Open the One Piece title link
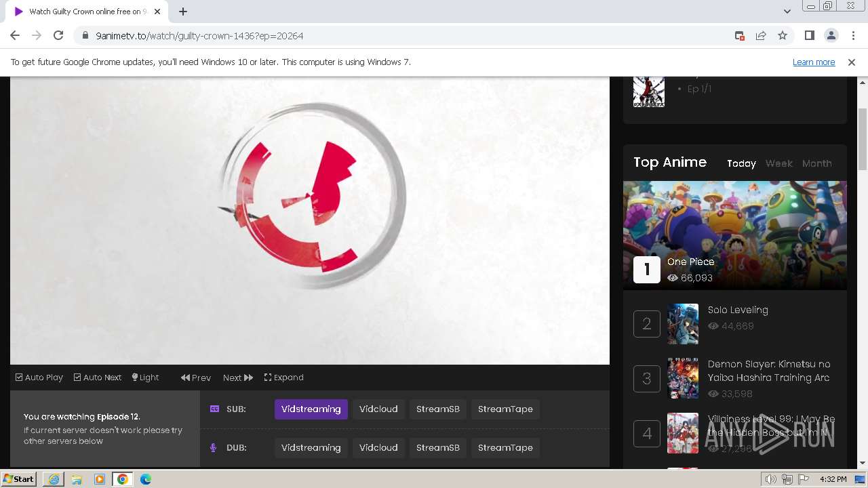868x488 pixels. coord(690,262)
